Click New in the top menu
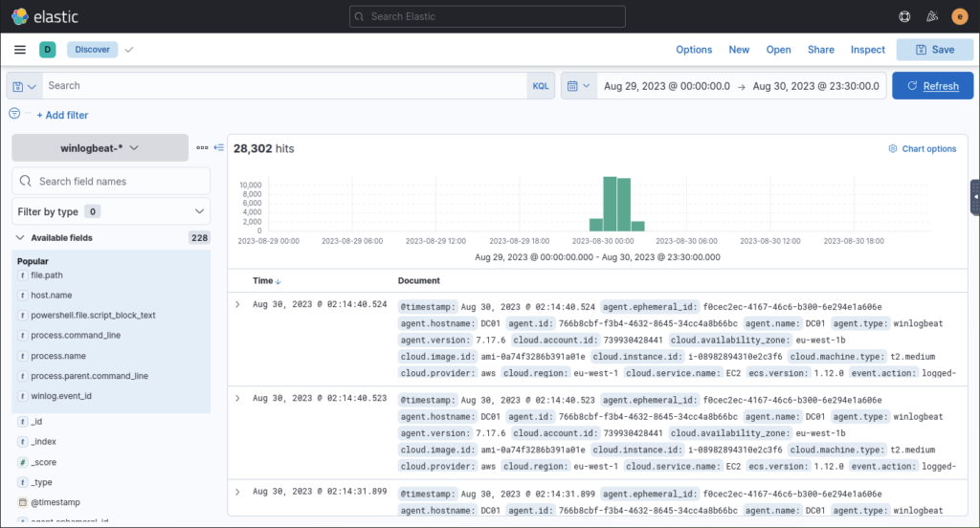This screenshot has height=528, width=980. pos(739,50)
